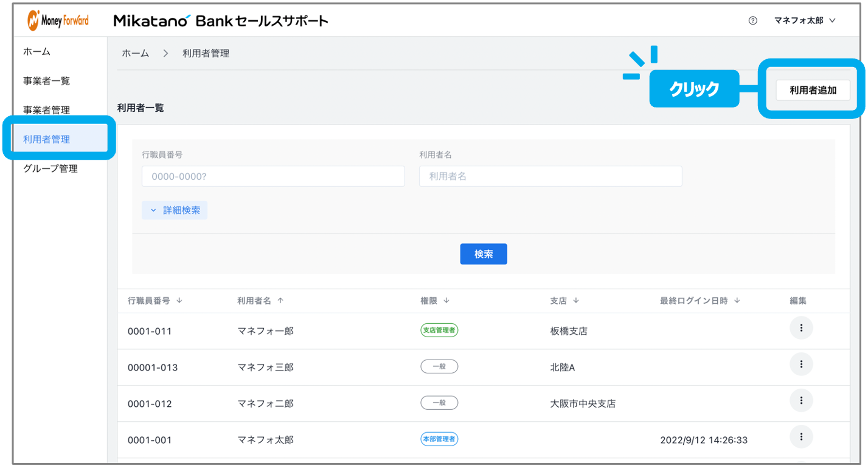
Task: Click the 板橋支店 branch cell
Action: point(569,331)
